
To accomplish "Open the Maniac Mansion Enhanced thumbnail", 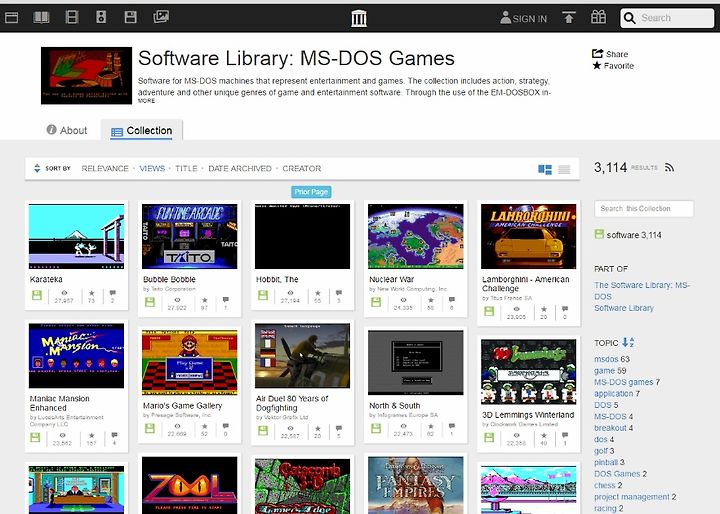I will 76,356.
